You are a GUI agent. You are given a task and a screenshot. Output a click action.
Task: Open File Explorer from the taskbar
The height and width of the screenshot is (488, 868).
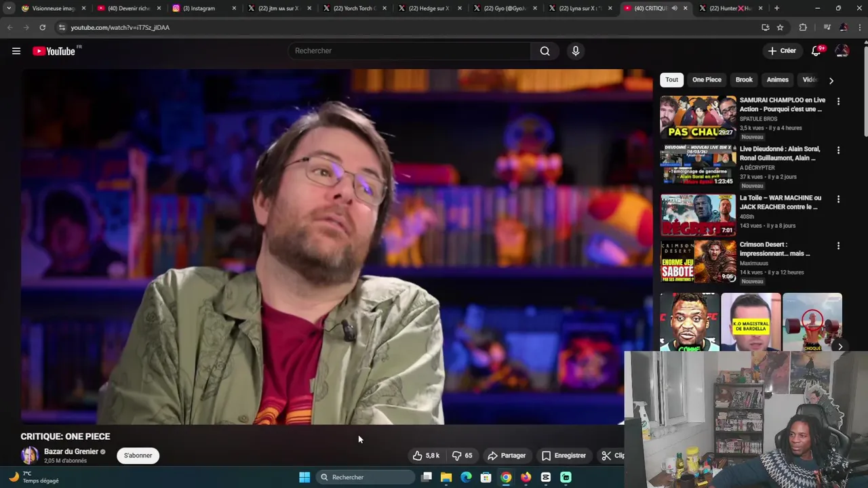[x=446, y=477]
